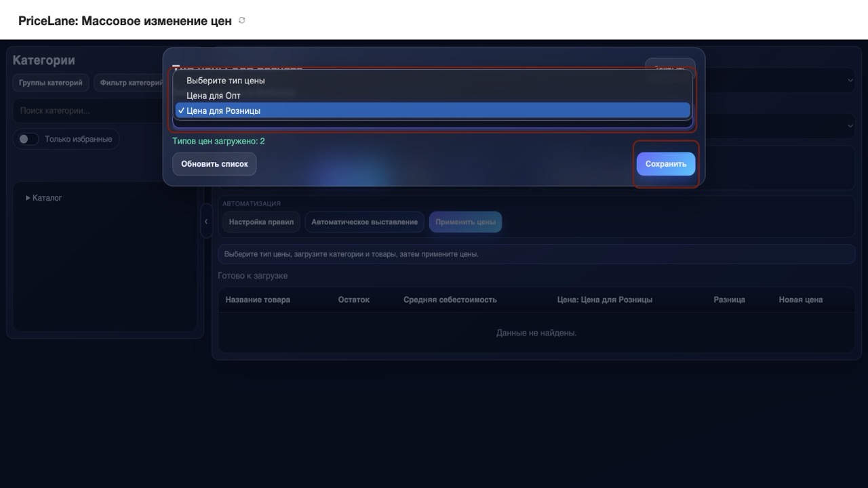Click the Название товара column header
The image size is (868, 488).
click(x=258, y=300)
